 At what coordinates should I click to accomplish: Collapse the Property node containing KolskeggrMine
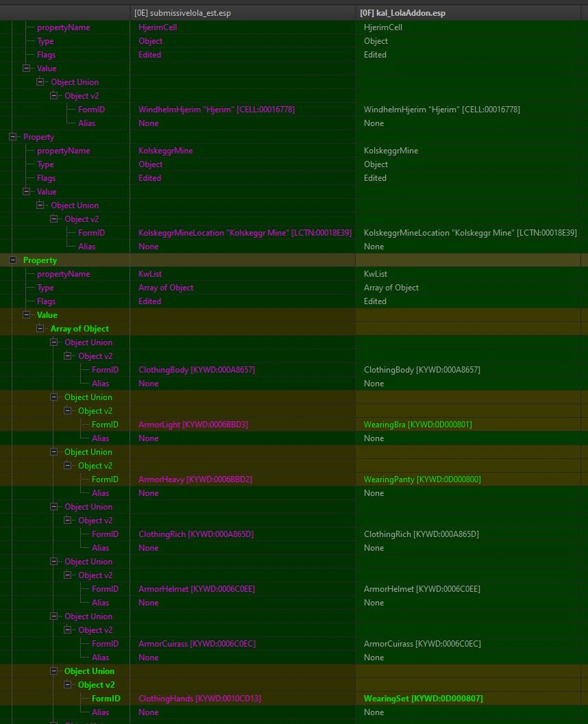(12, 137)
